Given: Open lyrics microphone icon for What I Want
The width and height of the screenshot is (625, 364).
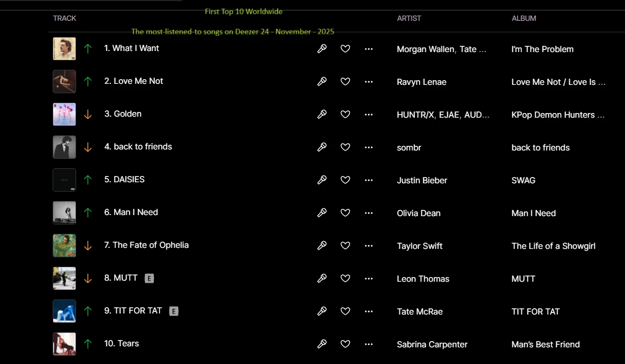Looking at the screenshot, I should tap(322, 48).
